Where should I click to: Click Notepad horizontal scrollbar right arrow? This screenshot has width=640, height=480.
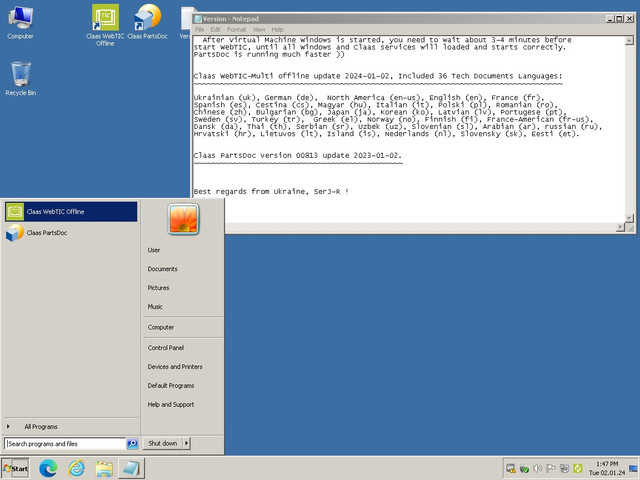(x=621, y=227)
